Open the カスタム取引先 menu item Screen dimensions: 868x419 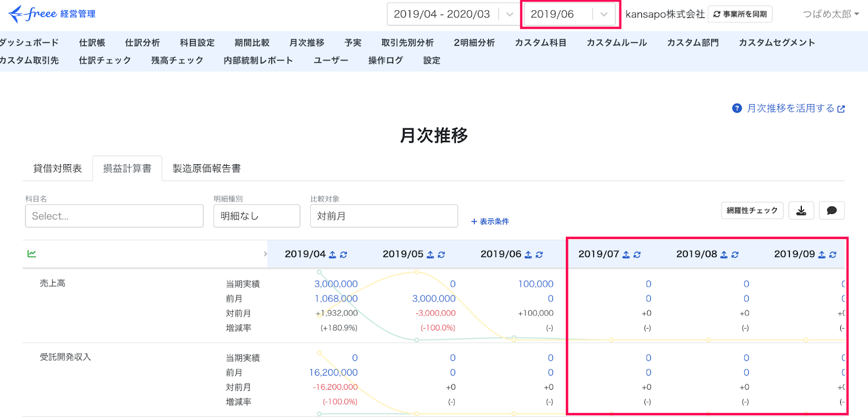[29, 60]
